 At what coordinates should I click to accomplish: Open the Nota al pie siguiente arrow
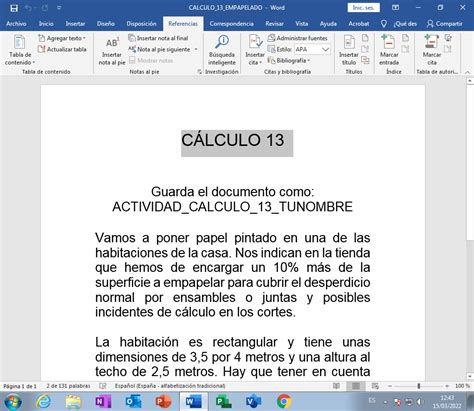(196, 49)
